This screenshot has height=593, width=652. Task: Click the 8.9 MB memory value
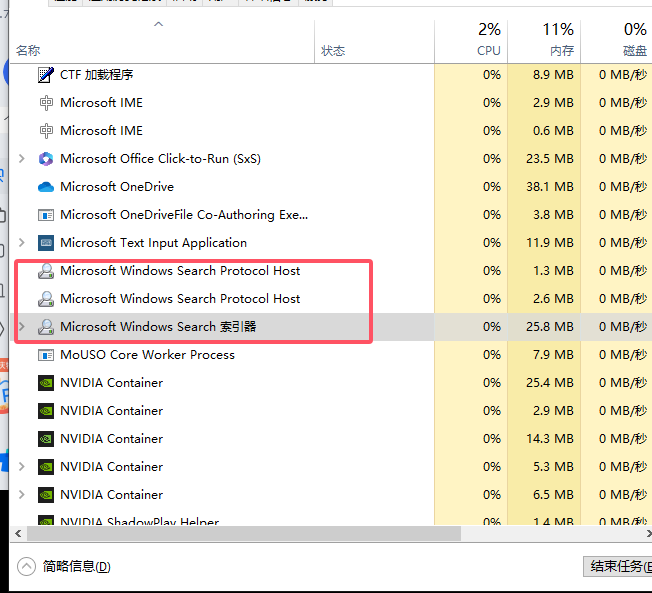(553, 75)
